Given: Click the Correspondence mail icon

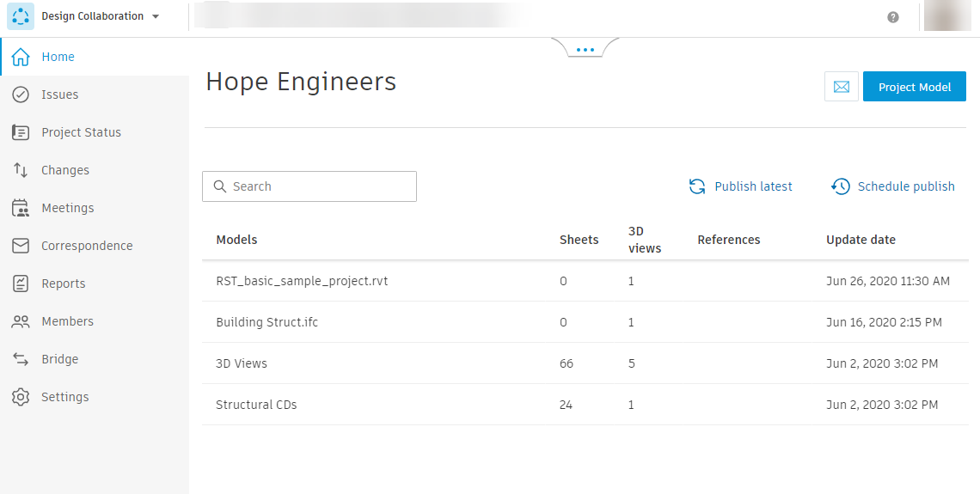Looking at the screenshot, I should point(21,246).
